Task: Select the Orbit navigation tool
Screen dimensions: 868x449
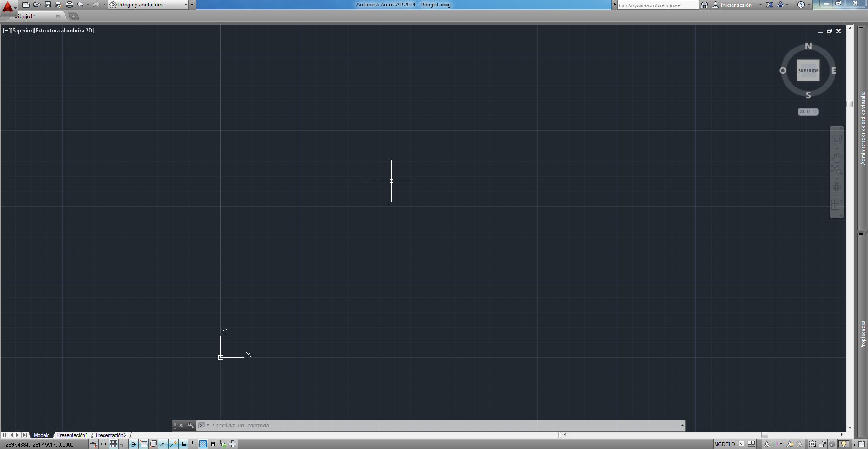Action: pyautogui.click(x=837, y=187)
